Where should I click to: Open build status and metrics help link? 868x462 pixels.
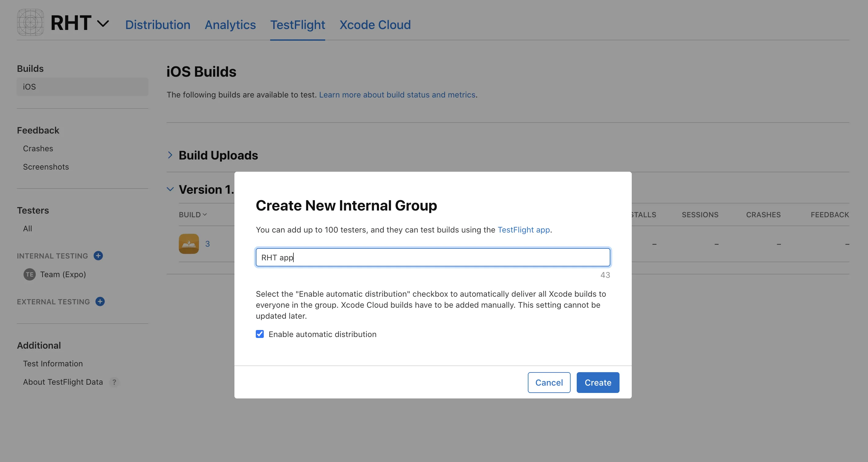coord(397,95)
